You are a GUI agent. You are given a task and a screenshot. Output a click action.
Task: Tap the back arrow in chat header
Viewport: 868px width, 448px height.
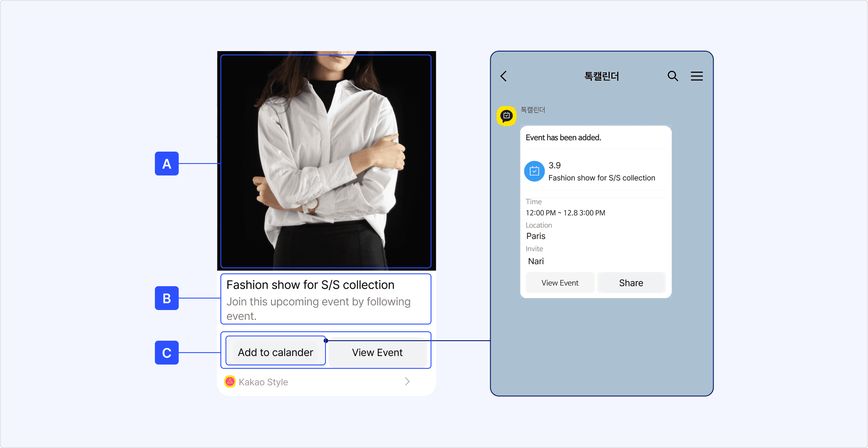504,76
